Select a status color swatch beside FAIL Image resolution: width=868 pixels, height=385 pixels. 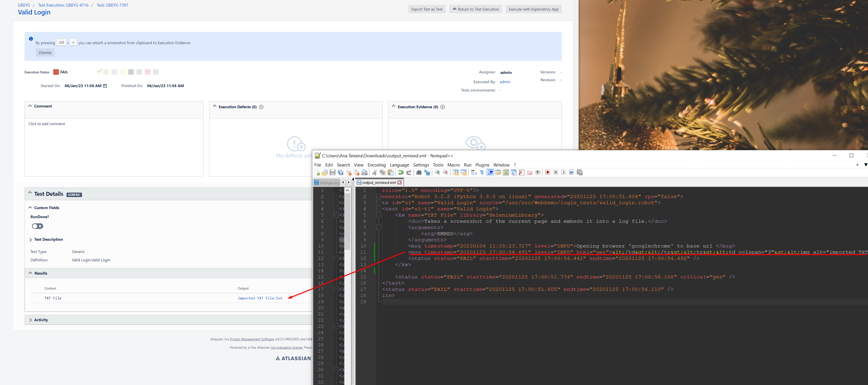point(106,72)
